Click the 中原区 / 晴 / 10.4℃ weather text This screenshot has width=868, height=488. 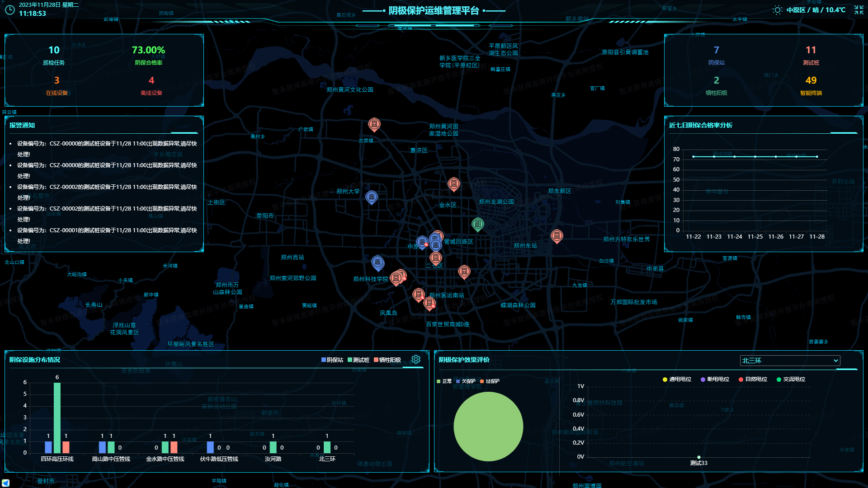(x=816, y=10)
